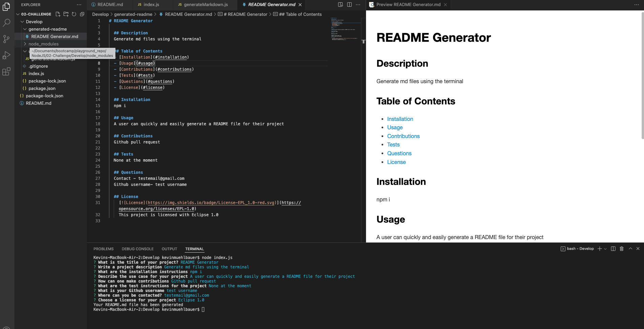Screen dimensions: 644x329
Task: Maximize the terminal panel size
Action: 631,249
